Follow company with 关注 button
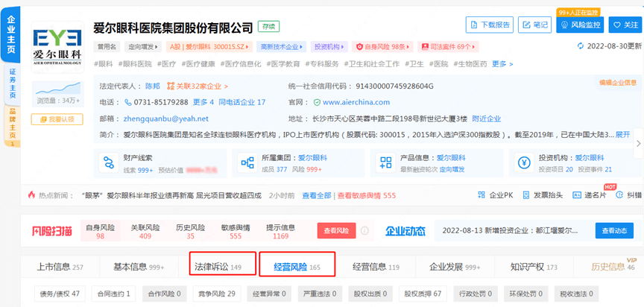 (x=625, y=25)
